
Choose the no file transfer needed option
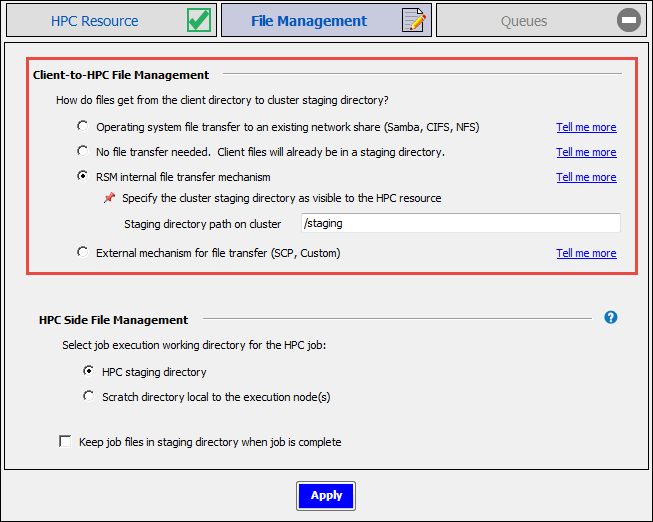point(83,152)
